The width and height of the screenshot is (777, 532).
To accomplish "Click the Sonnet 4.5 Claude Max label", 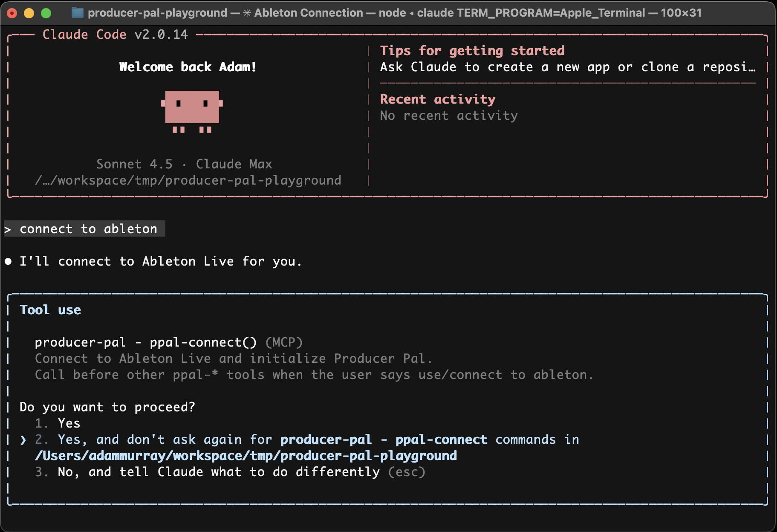I will click(x=184, y=164).
